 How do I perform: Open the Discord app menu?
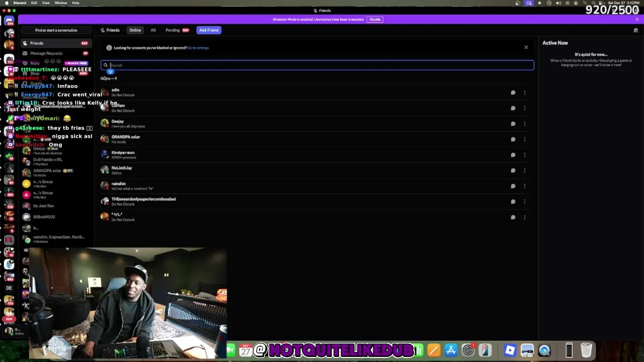20,3
